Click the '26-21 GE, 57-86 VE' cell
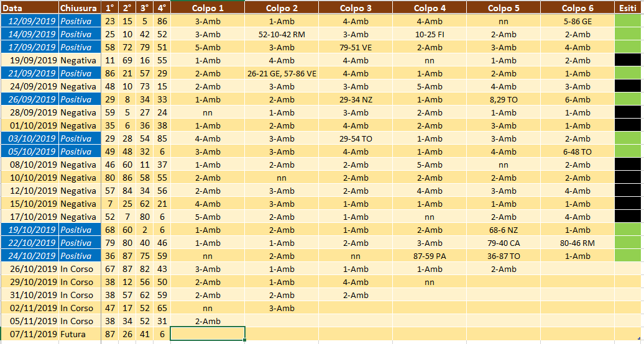Image resolution: width=644 pixels, height=344 pixels. [x=282, y=73]
